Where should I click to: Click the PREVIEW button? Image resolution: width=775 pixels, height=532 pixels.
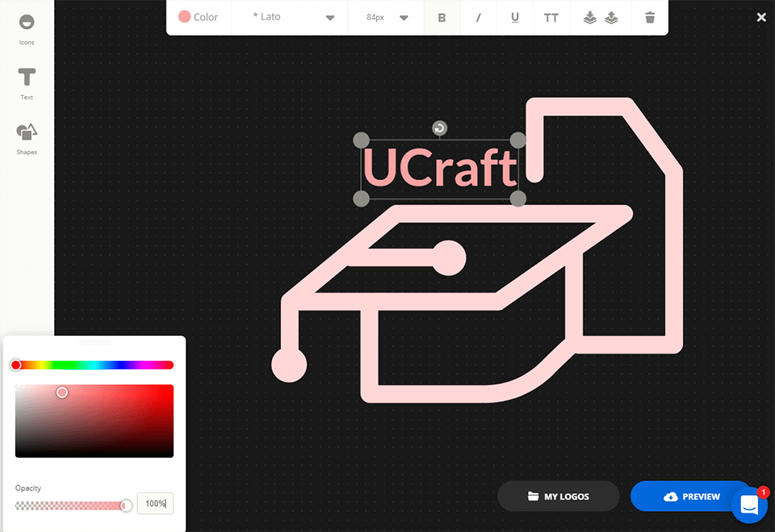(x=693, y=496)
